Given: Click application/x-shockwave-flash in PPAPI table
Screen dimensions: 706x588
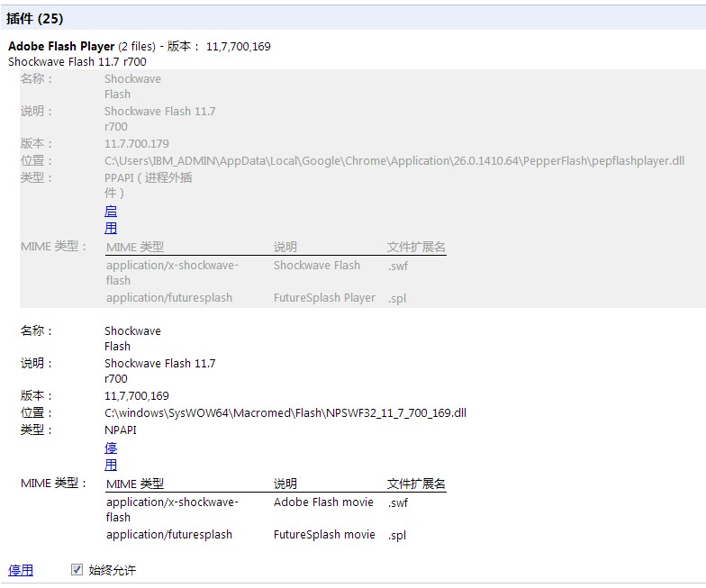Looking at the screenshot, I should pos(173,273).
